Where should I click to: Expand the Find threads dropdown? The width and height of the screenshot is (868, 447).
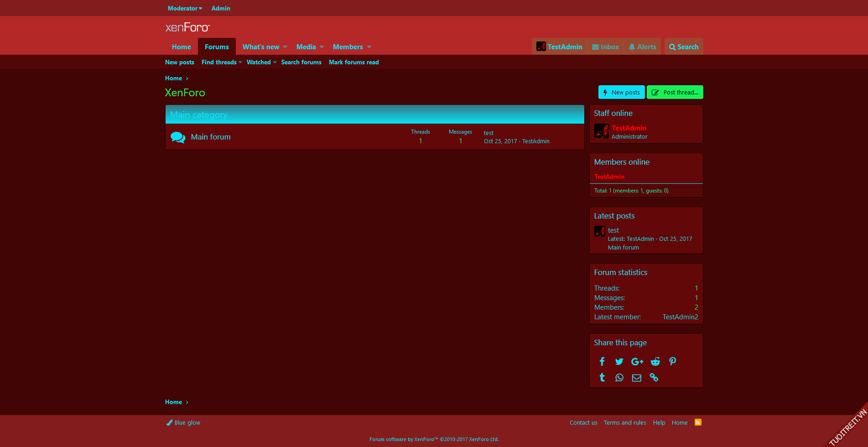coord(240,62)
